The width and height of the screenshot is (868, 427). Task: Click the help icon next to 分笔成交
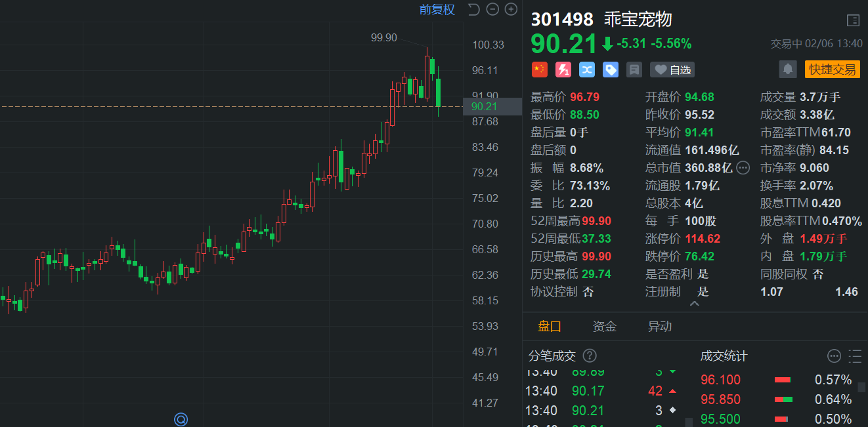590,356
